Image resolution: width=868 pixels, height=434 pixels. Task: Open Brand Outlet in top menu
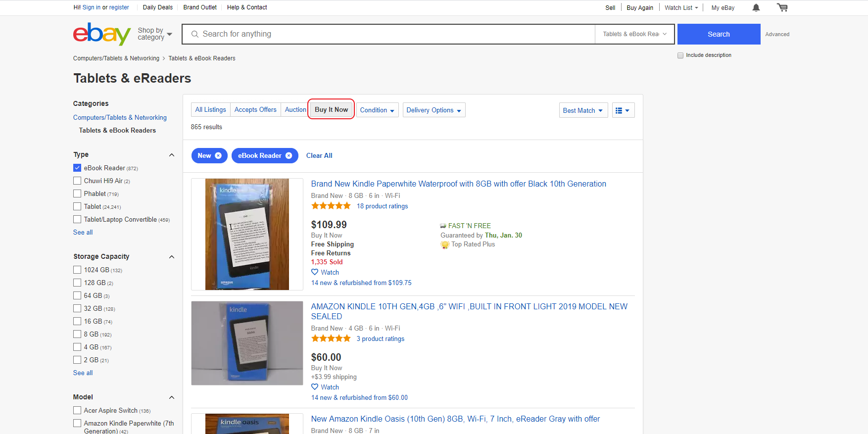click(x=200, y=7)
